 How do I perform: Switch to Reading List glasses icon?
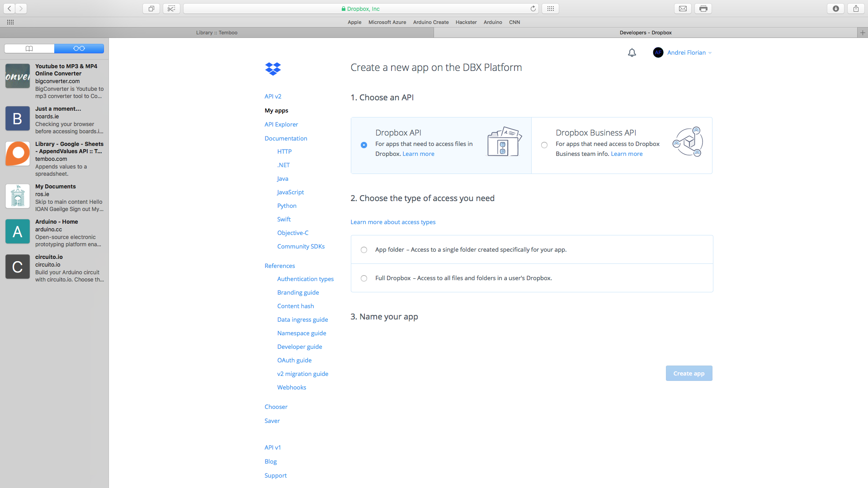click(x=79, y=48)
